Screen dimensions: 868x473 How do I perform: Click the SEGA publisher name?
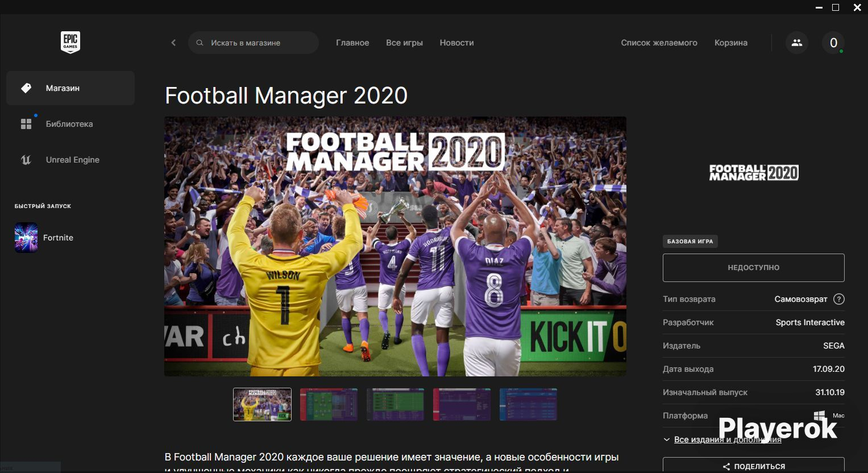pos(834,346)
